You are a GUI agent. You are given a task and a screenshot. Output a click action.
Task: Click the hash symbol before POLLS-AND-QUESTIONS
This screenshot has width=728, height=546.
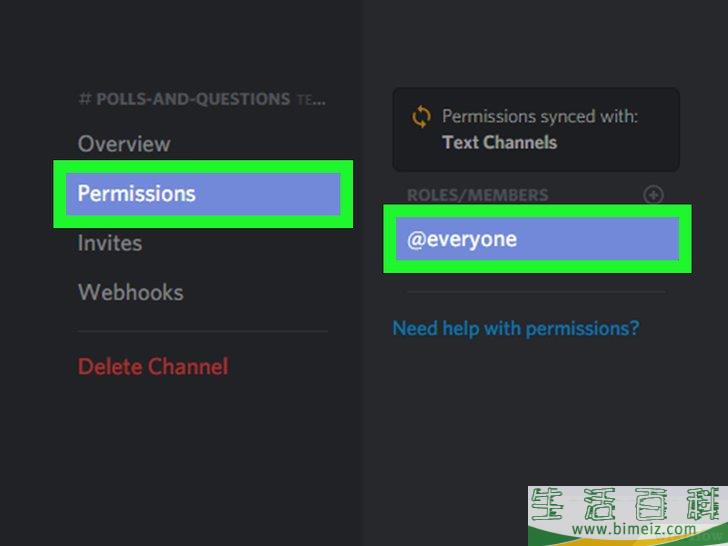pyautogui.click(x=84, y=99)
